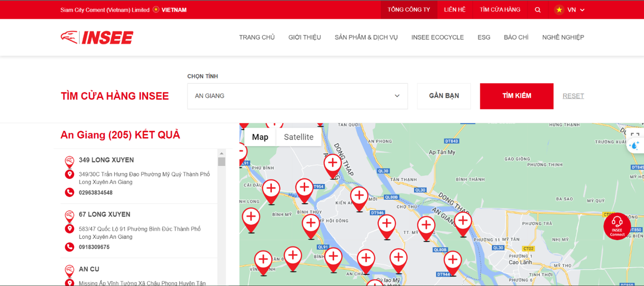Click map marker near Cao Lãnh

pyautogui.click(x=453, y=261)
